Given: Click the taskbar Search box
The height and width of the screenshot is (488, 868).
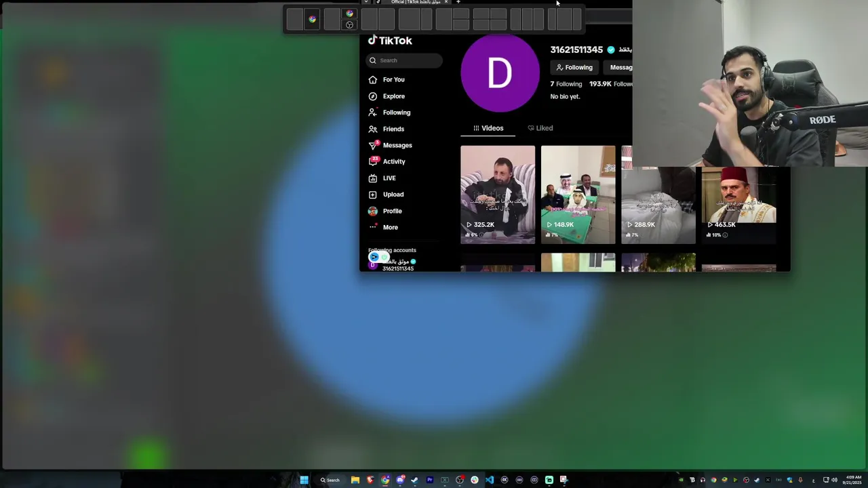Looking at the screenshot, I should click(x=330, y=480).
